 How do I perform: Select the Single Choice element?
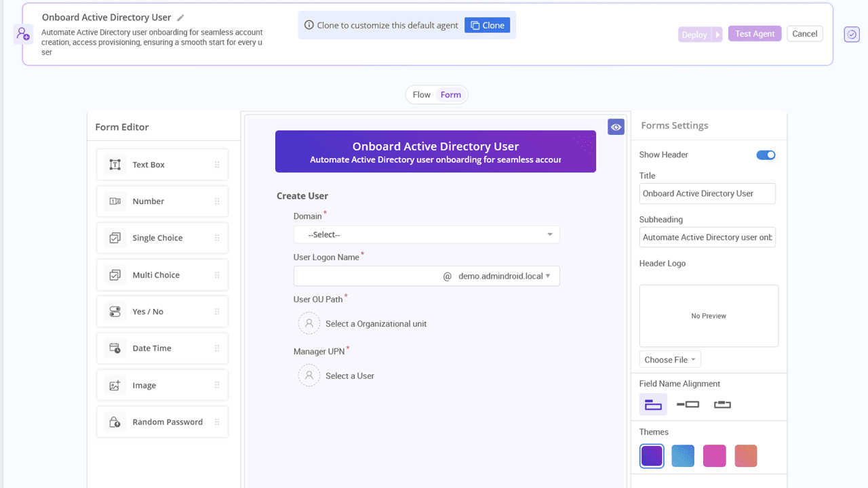(x=162, y=237)
